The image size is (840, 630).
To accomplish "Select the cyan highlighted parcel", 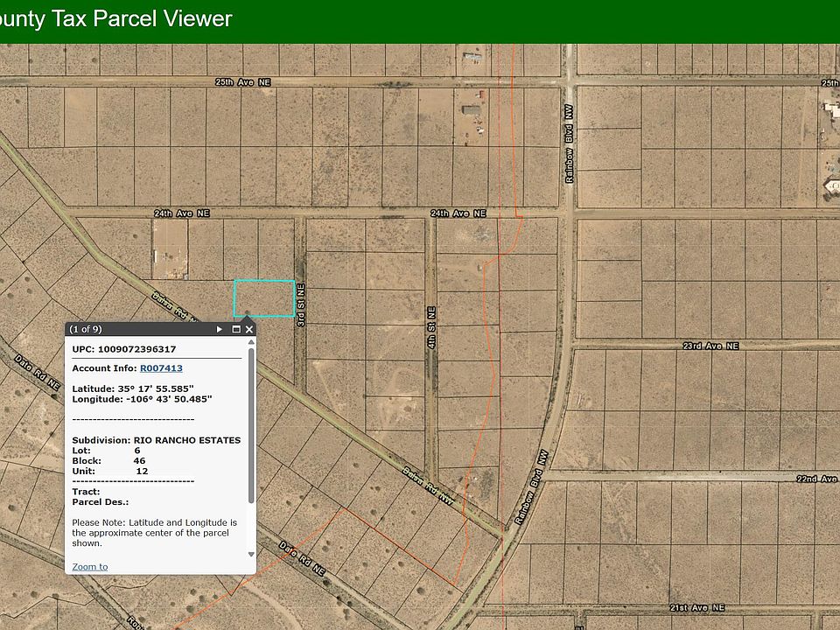I will click(x=264, y=298).
